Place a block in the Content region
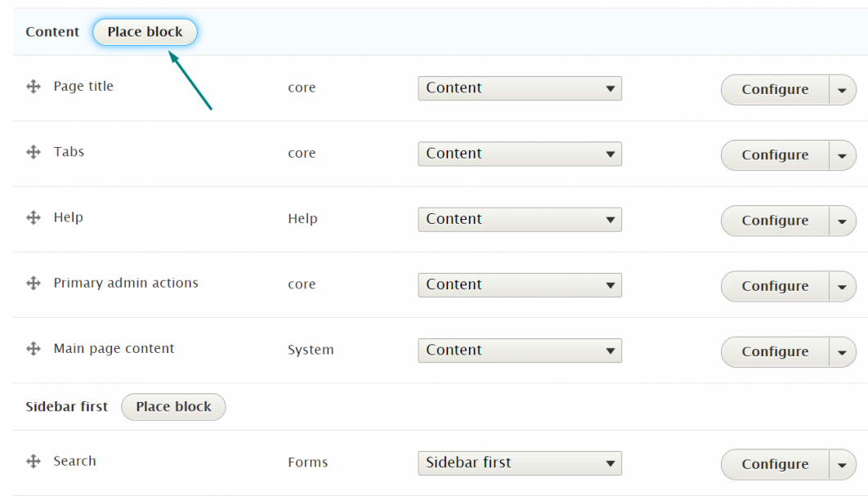Image resolution: width=868 pixels, height=496 pixels. (x=145, y=32)
